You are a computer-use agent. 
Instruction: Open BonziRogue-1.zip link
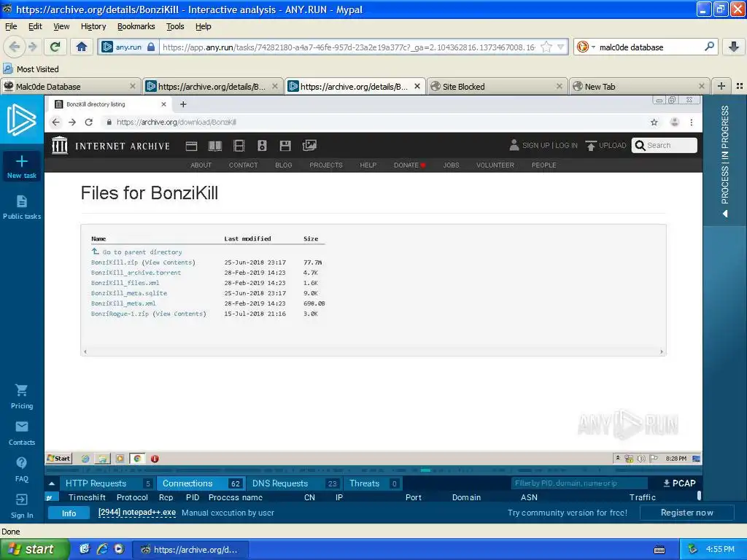[x=120, y=314]
